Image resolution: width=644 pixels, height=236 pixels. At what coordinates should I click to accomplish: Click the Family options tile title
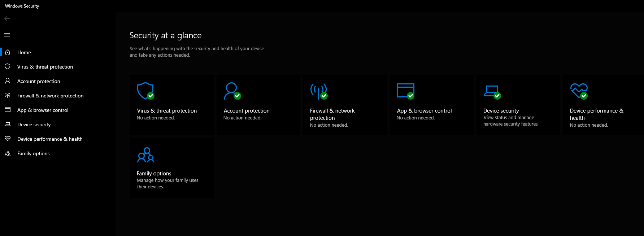coord(154,174)
